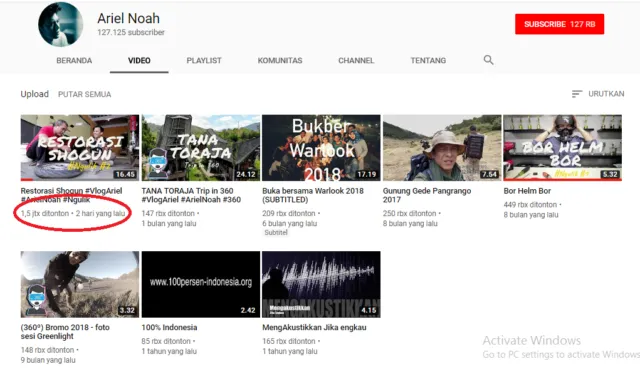
Task: Click the red Subscribe 127 RB button
Action: (560, 24)
